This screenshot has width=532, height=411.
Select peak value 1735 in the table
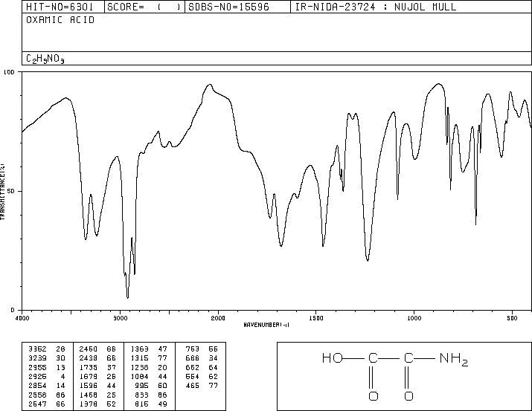click(x=89, y=367)
